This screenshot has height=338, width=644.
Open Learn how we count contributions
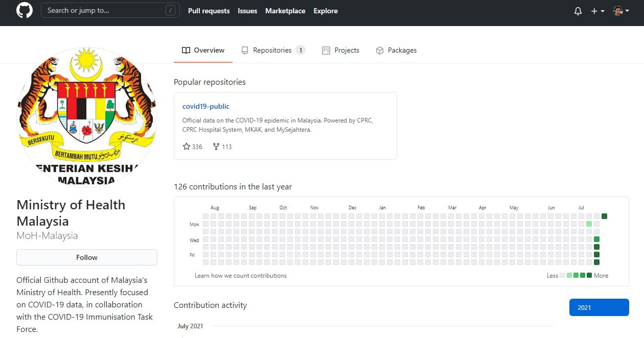tap(241, 275)
